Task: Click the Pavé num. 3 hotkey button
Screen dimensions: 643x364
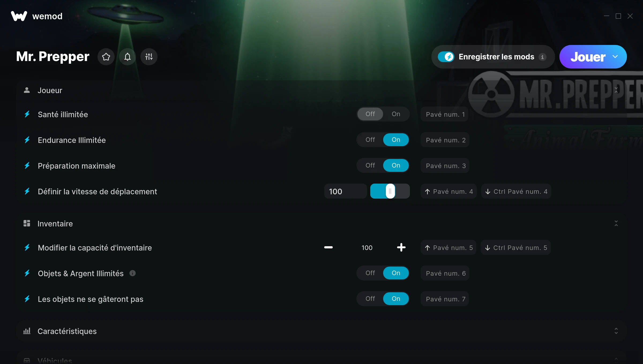Action: (x=445, y=166)
